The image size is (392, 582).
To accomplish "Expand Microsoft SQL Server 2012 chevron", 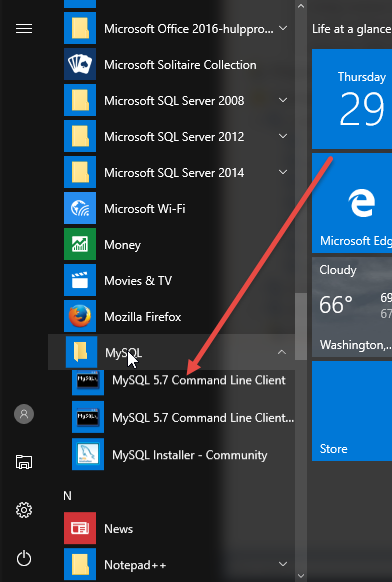I will tap(283, 136).
